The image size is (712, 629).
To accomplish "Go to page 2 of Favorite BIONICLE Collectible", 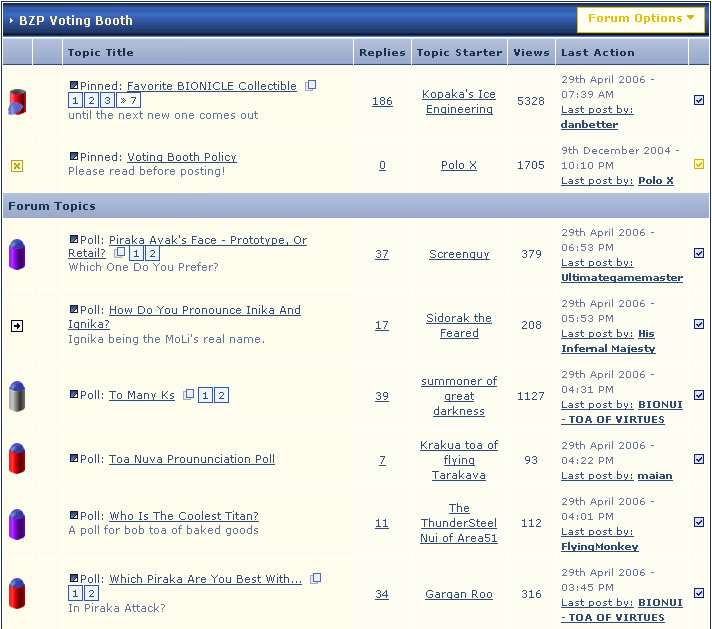I will 91,100.
